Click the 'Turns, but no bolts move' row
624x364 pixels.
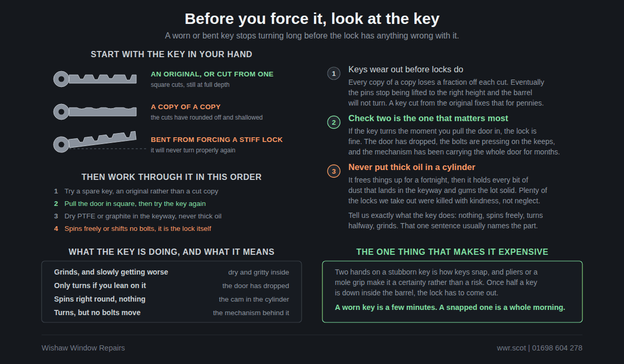(172, 313)
